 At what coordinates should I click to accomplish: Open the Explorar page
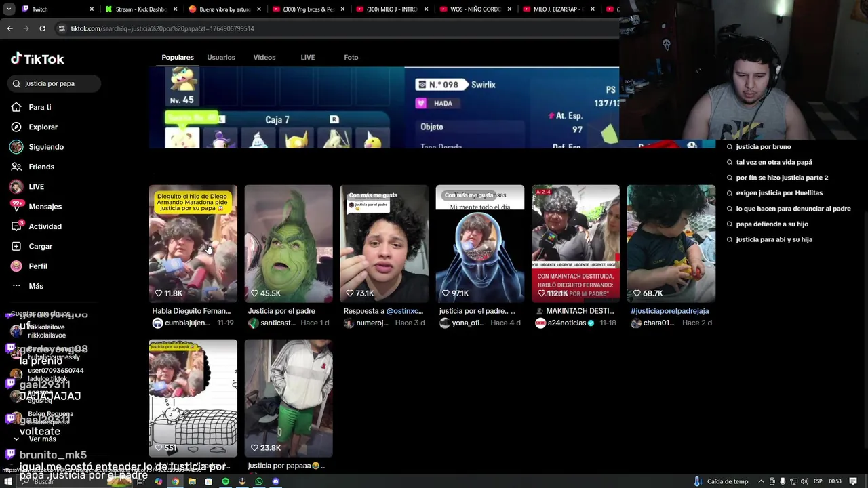[35, 127]
